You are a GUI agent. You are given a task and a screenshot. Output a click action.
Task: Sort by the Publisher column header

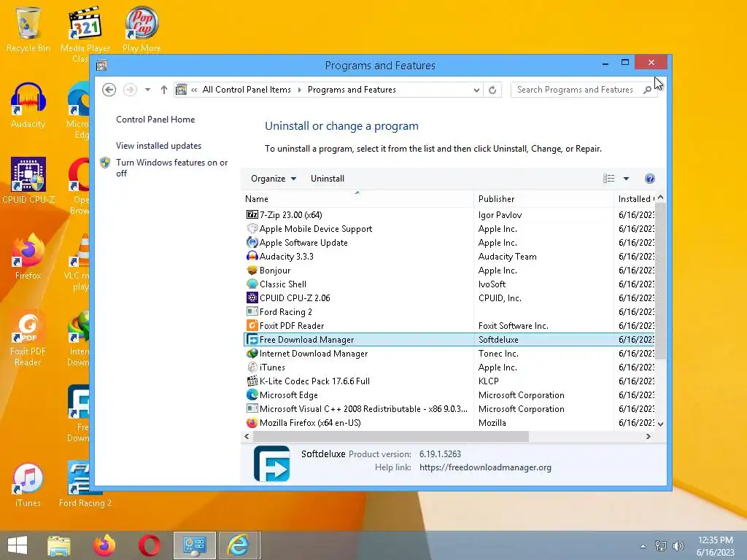click(543, 198)
